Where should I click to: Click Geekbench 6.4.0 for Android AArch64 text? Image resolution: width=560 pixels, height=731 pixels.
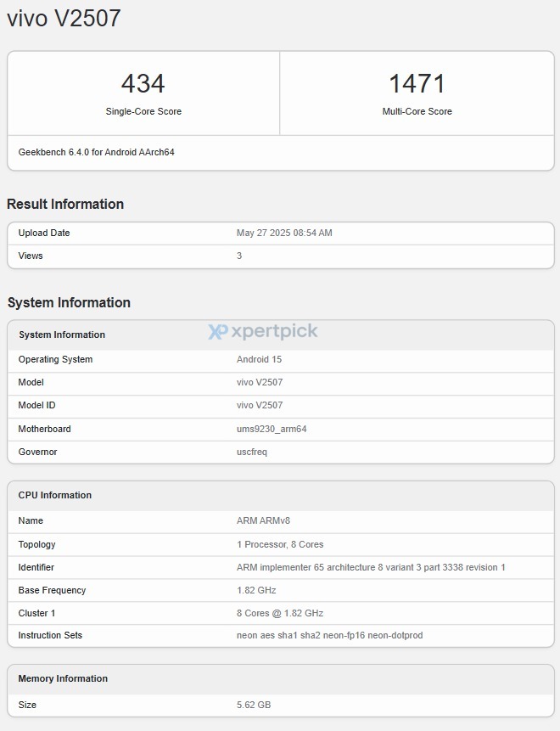coord(97,152)
